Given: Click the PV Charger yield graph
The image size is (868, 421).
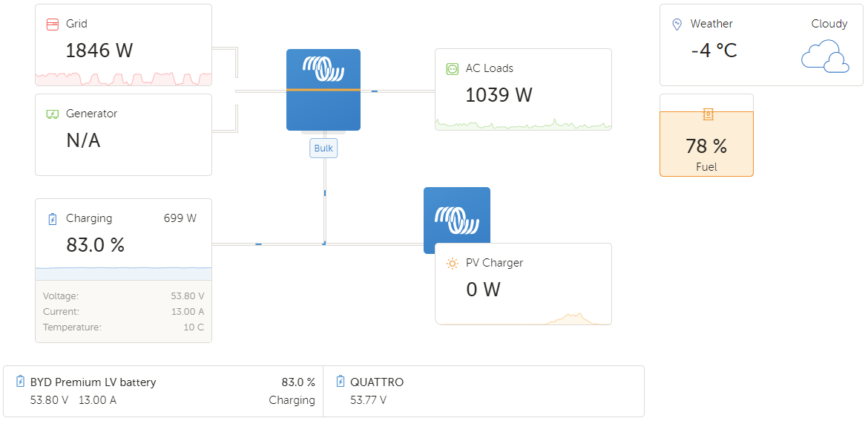Looking at the screenshot, I should pos(523,319).
